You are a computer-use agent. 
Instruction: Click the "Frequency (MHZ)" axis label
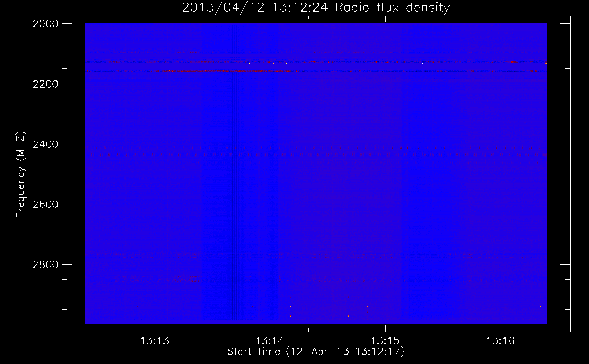click(21, 175)
